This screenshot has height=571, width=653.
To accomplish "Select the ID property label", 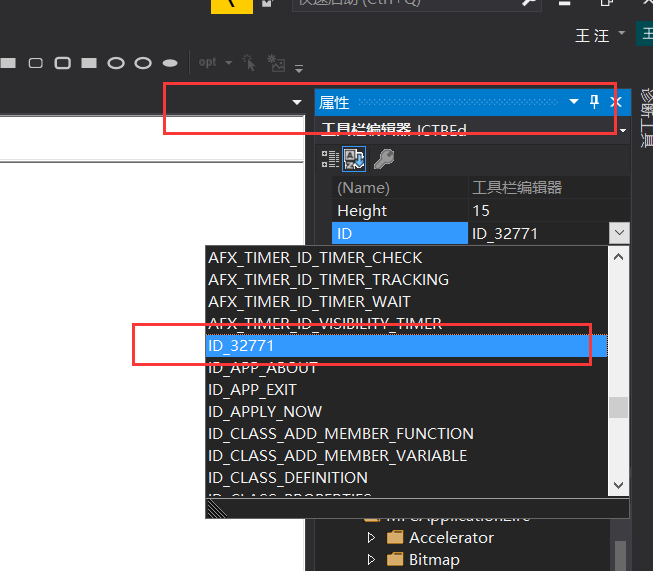I will point(400,233).
